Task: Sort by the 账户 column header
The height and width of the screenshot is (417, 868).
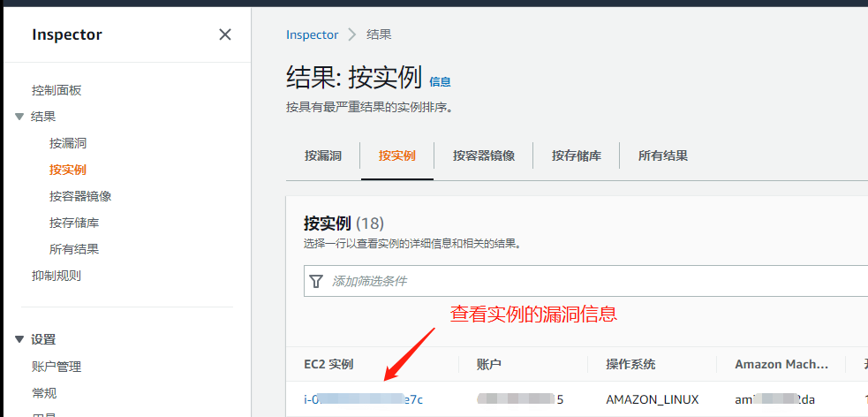Action: point(489,364)
